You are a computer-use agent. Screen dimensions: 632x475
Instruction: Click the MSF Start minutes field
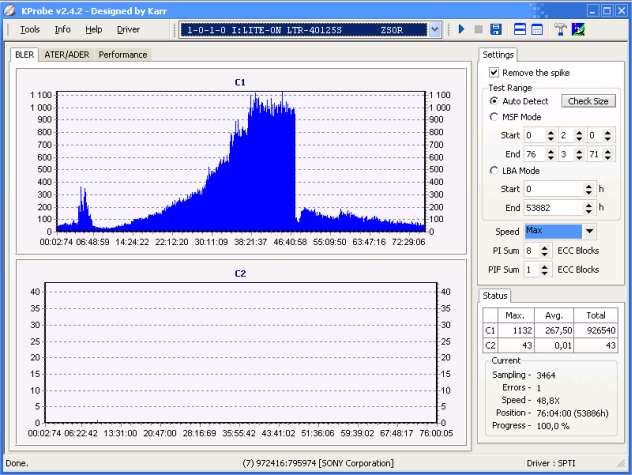[534, 135]
